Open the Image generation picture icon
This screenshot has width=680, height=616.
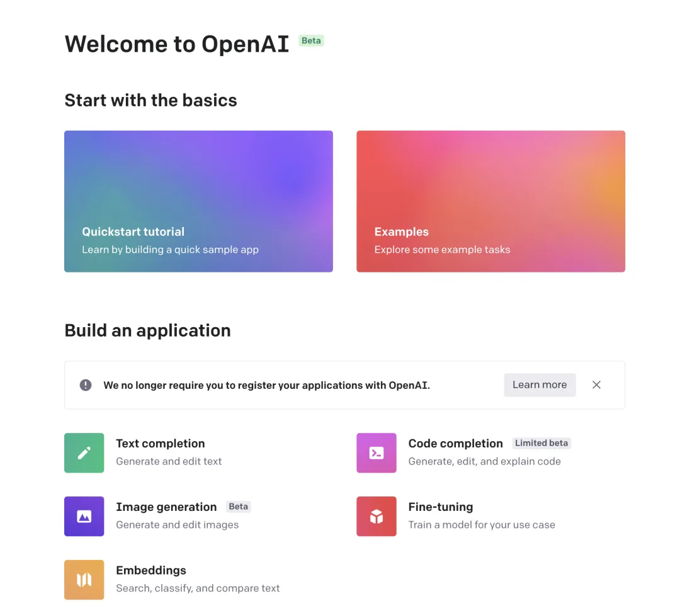[x=84, y=516]
